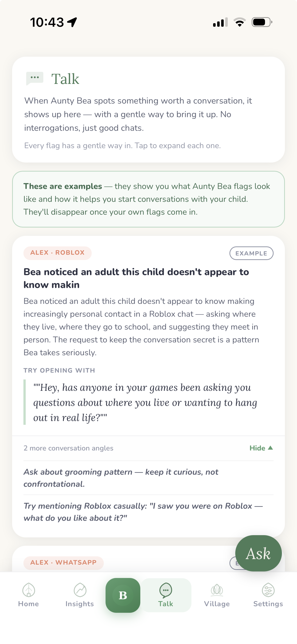Select the ALEX · ROBLOX tag
This screenshot has height=644, width=297.
click(x=57, y=253)
